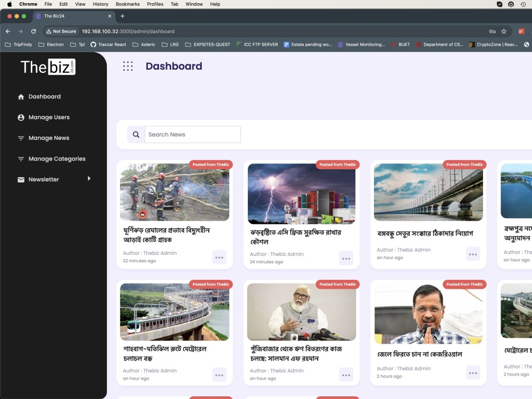
Task: Open the Tpl bookmark folder
Action: tap(77, 45)
